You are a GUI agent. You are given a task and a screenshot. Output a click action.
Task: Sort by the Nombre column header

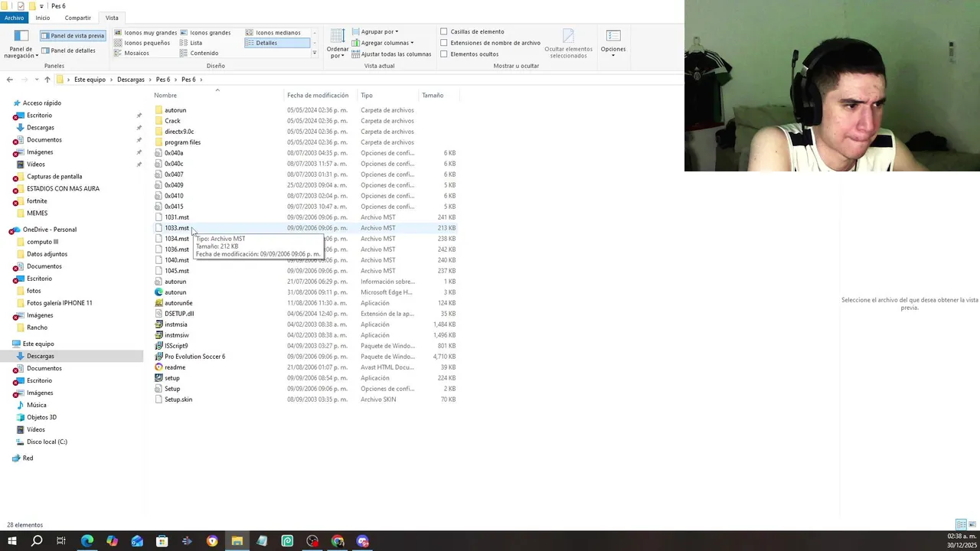tap(165, 96)
